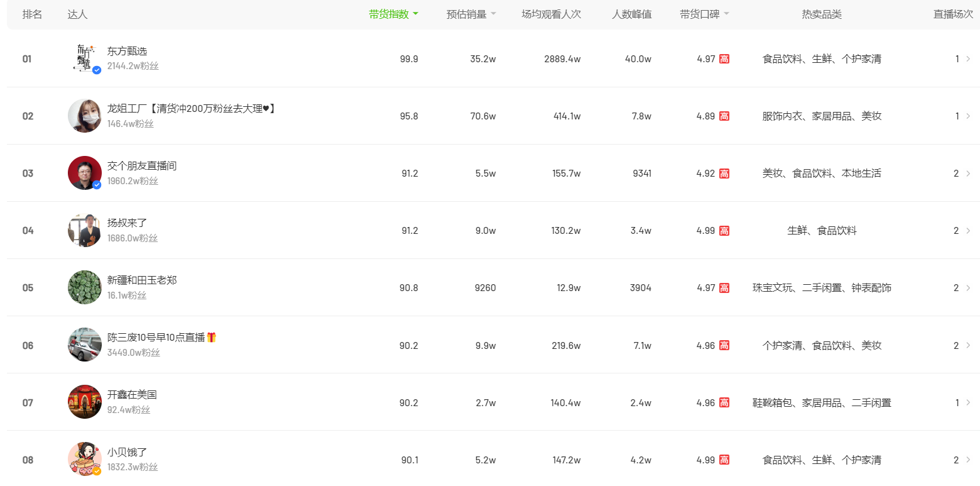Screen dimensions: 980x486
Task: Open 陈三废10号早10点直播 name link
Action: click(x=156, y=338)
